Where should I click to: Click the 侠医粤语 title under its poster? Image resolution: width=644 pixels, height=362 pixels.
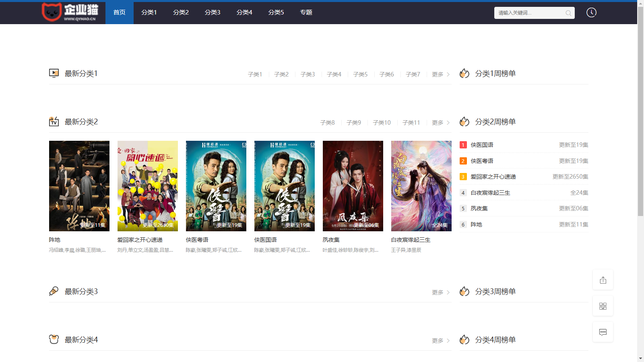click(197, 240)
